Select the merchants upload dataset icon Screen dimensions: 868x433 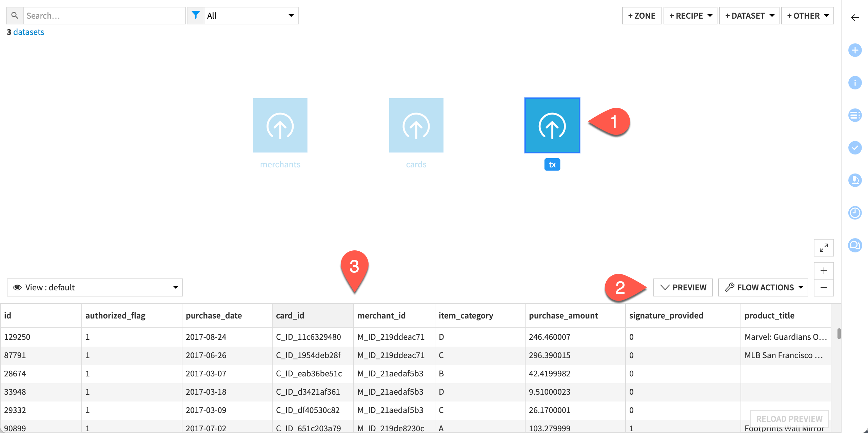click(280, 125)
